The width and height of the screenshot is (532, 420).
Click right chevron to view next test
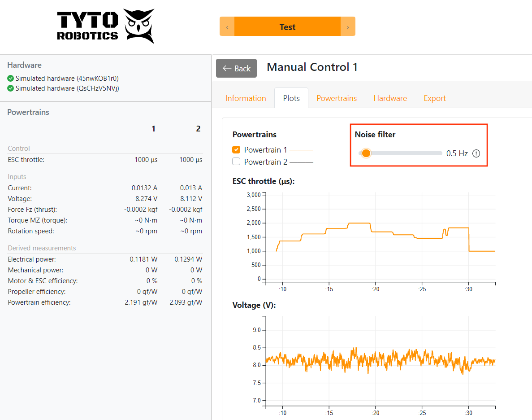point(348,26)
